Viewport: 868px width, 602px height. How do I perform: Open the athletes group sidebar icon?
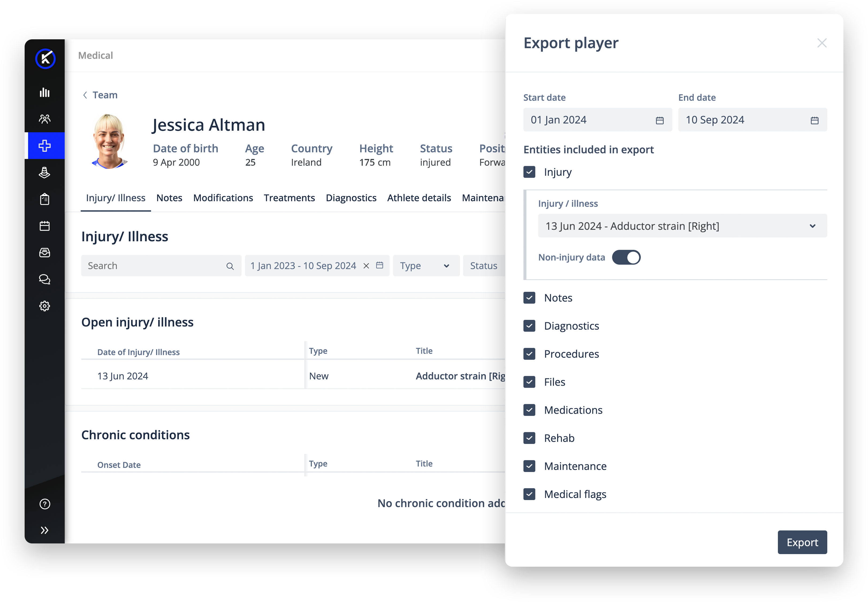(x=44, y=119)
